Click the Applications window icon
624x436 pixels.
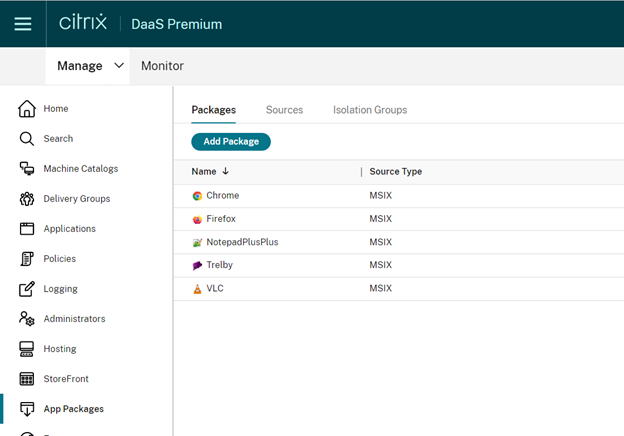pyautogui.click(x=27, y=229)
